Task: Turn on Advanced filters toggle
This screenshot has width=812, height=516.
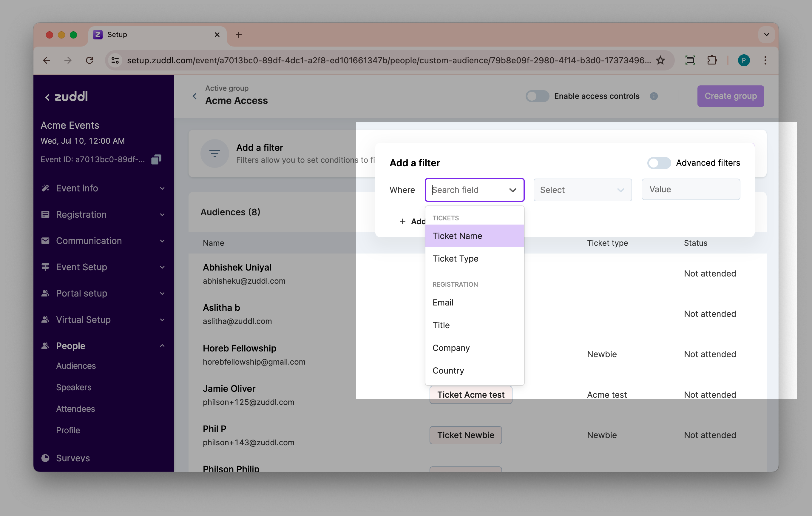Action: [x=659, y=163]
